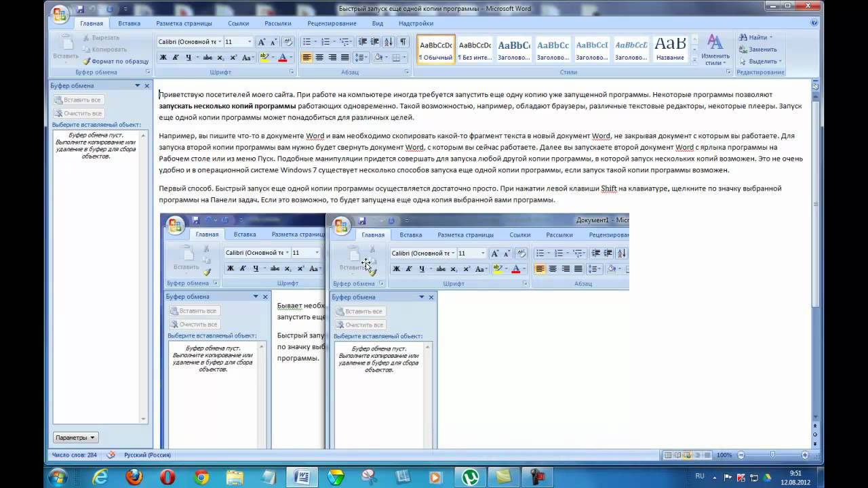Show paragraph marks and hidden symbols
This screenshot has width=868, height=488.
click(x=404, y=42)
